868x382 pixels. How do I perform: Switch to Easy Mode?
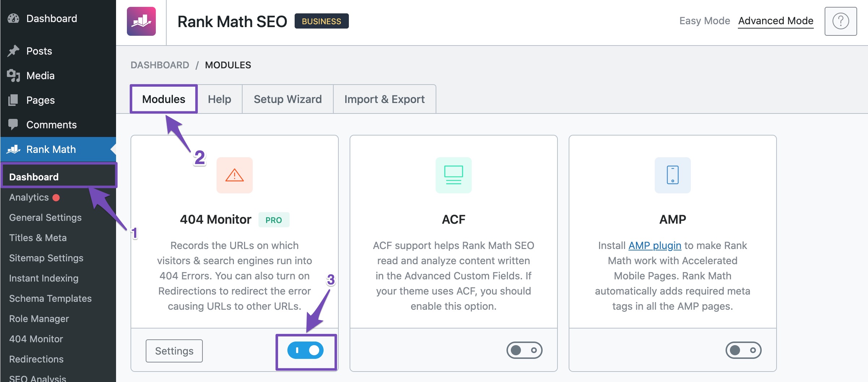click(704, 21)
